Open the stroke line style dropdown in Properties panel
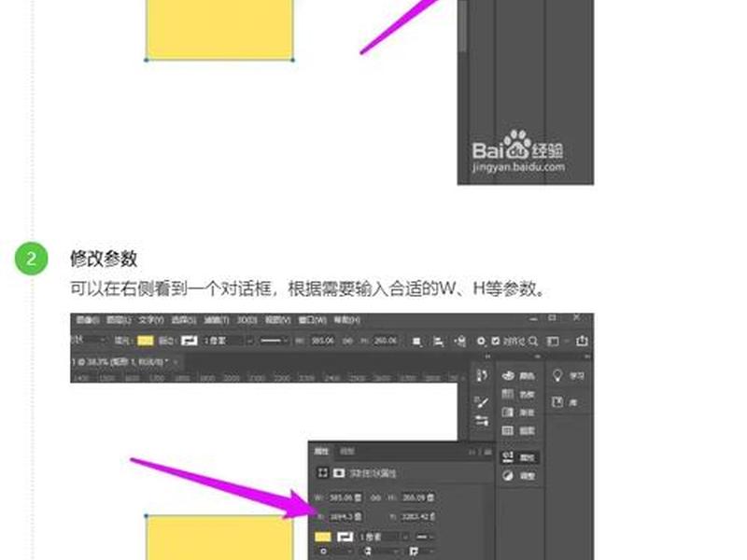 click(x=424, y=537)
